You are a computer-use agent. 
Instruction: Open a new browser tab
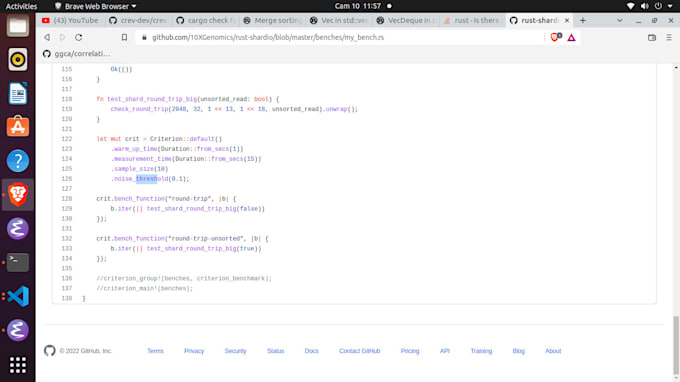(x=583, y=20)
